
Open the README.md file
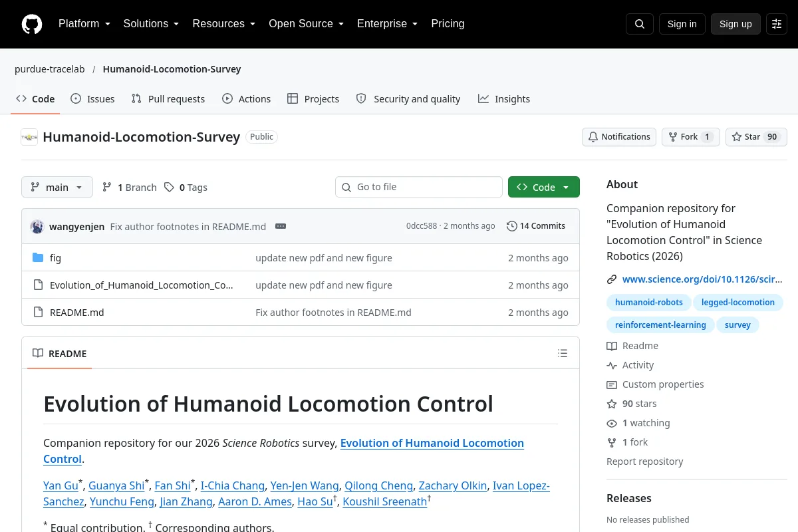(x=77, y=313)
